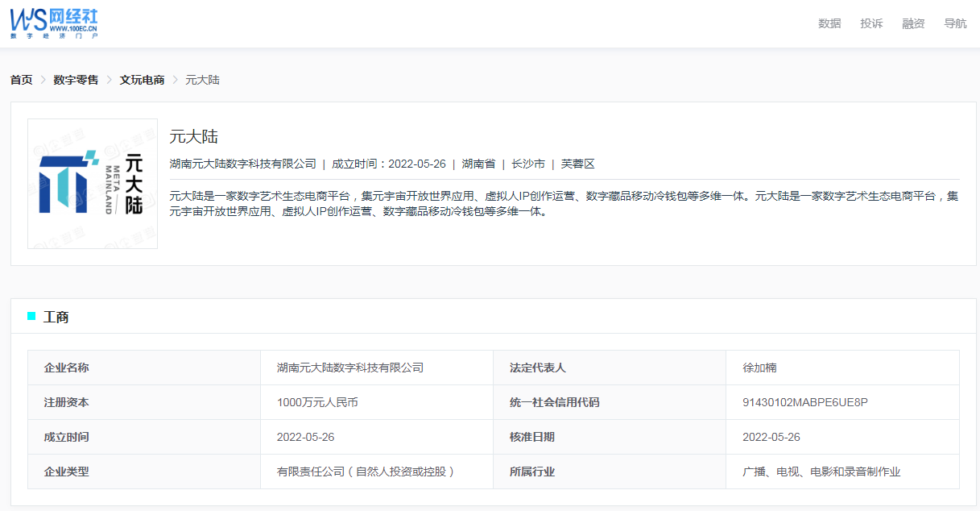Click the 芙蓉区 district text
This screenshot has width=980, height=511.
(577, 164)
